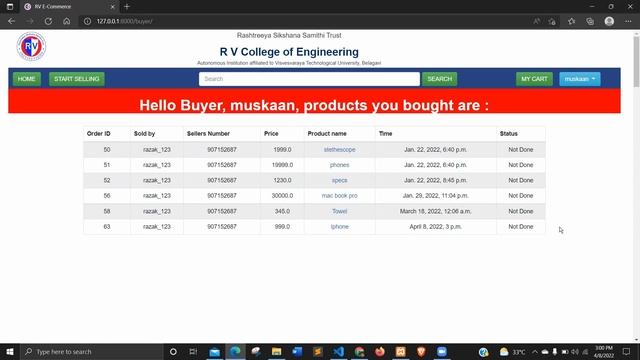The image size is (640, 360).
Task: Open Firefox from taskbar
Action: tap(380, 351)
